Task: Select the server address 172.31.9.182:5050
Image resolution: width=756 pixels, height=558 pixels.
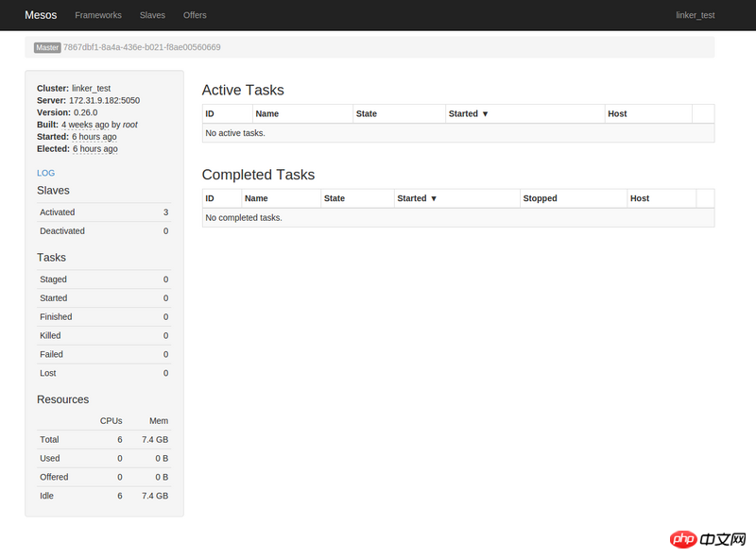Action: pos(105,100)
